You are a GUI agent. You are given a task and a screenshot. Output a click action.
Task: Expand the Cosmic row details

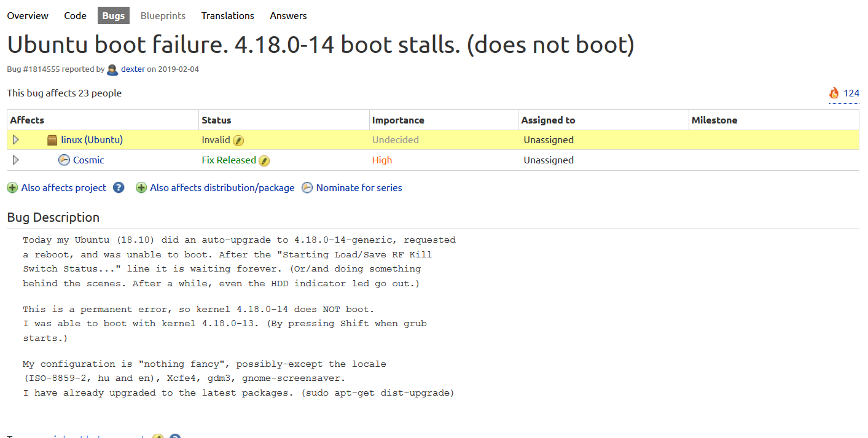(16, 160)
